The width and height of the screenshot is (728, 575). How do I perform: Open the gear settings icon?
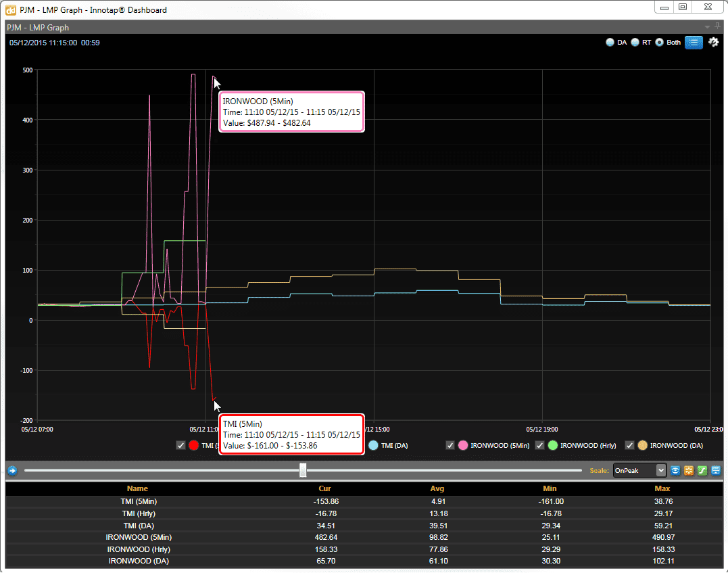[714, 42]
